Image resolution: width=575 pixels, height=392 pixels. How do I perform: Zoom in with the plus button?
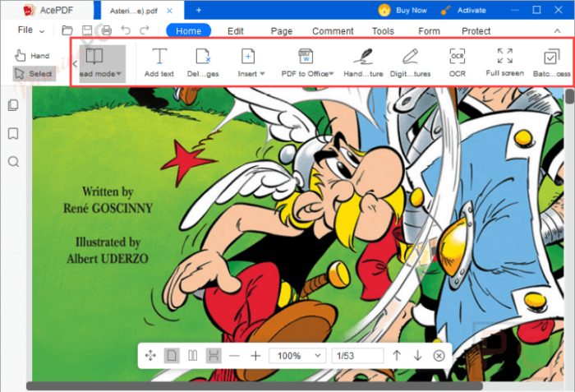click(x=255, y=355)
